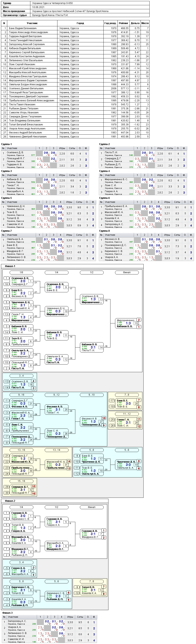Click the Финал-3 table title
This screenshot has width=196, height=644.
click(x=7, y=613)
